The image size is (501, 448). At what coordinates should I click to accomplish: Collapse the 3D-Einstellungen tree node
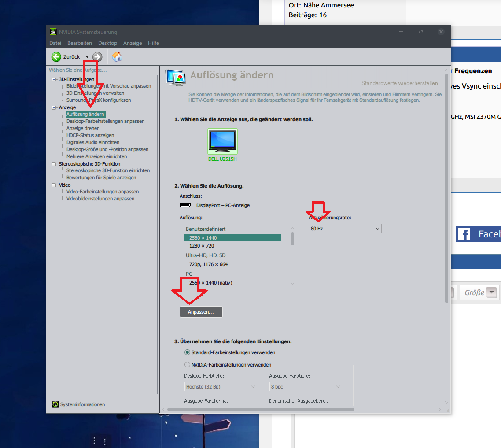pos(54,79)
